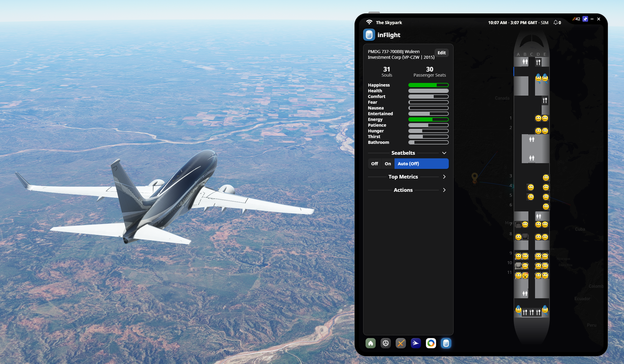Click the settings gear icon in taskbar
The width and height of the screenshot is (624, 364).
385,343
